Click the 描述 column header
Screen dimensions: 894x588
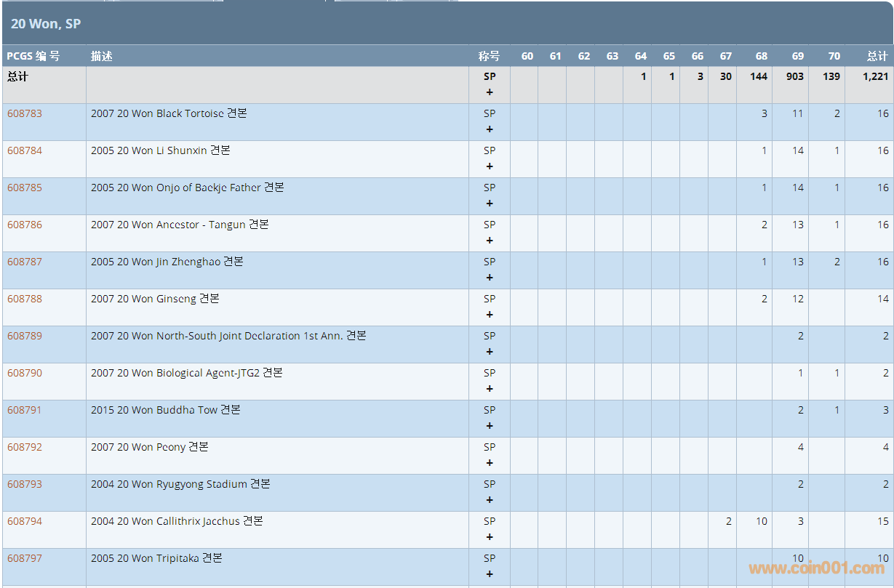102,56
